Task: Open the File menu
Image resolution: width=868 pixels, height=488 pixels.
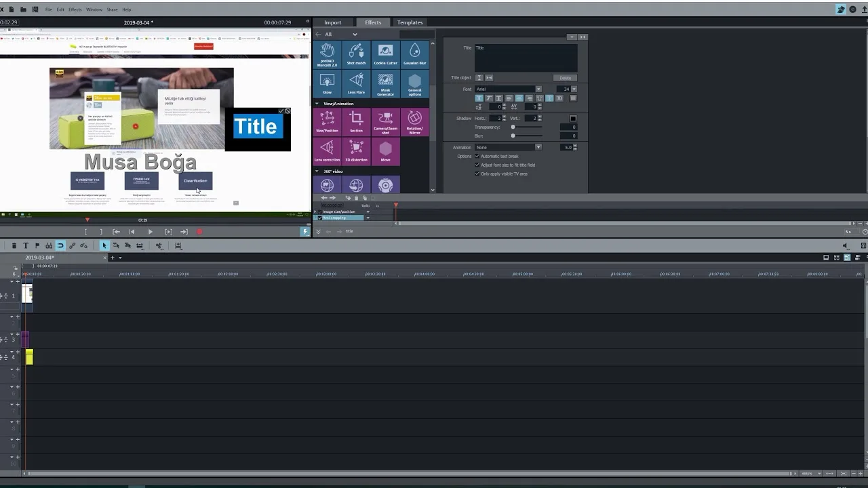Action: click(49, 9)
